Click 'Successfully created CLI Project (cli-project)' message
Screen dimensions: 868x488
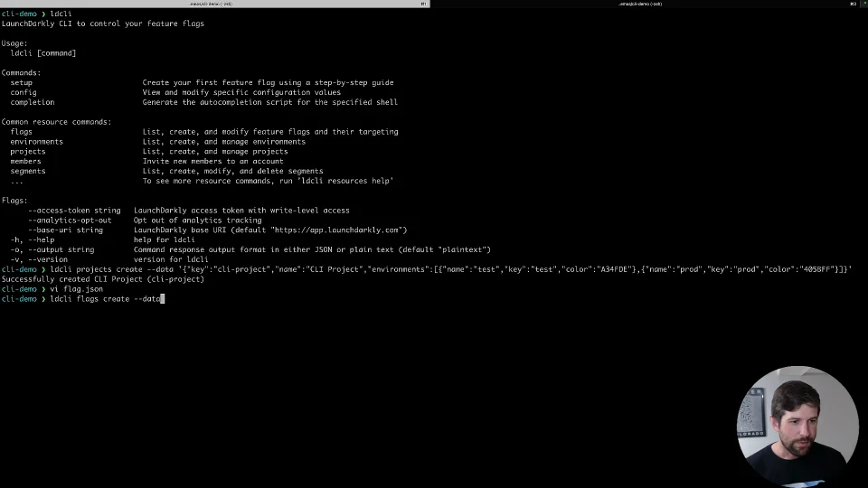103,279
